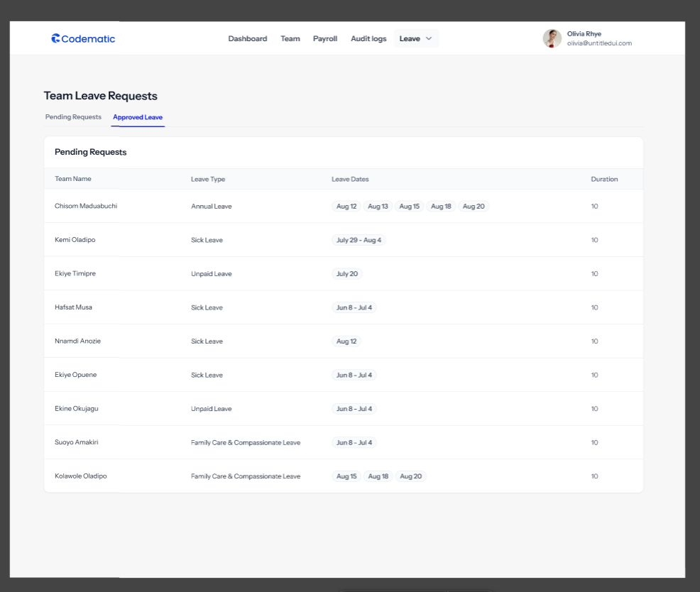Open Olivia Rhye's profile avatar
The image size is (700, 592).
552,38
